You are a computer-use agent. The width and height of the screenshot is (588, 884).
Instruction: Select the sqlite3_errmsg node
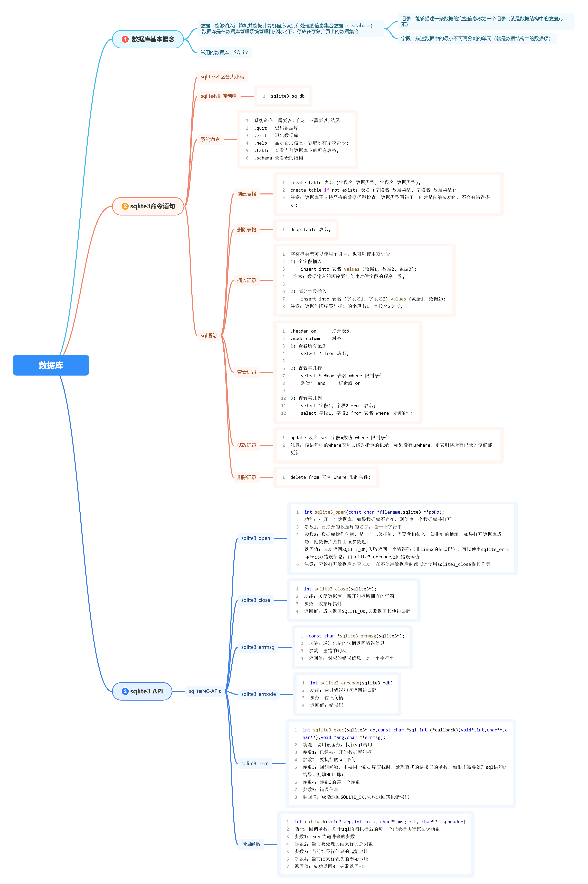[258, 647]
